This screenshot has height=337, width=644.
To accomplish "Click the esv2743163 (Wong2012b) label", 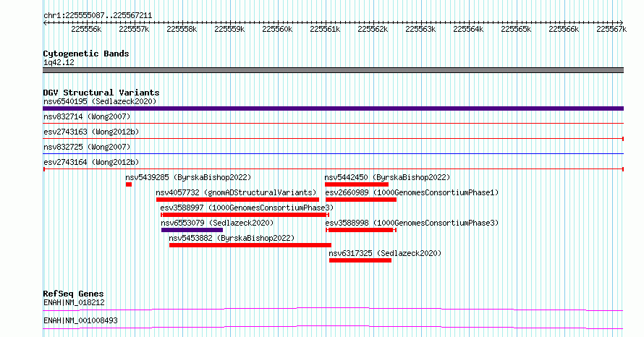I will (91, 132).
